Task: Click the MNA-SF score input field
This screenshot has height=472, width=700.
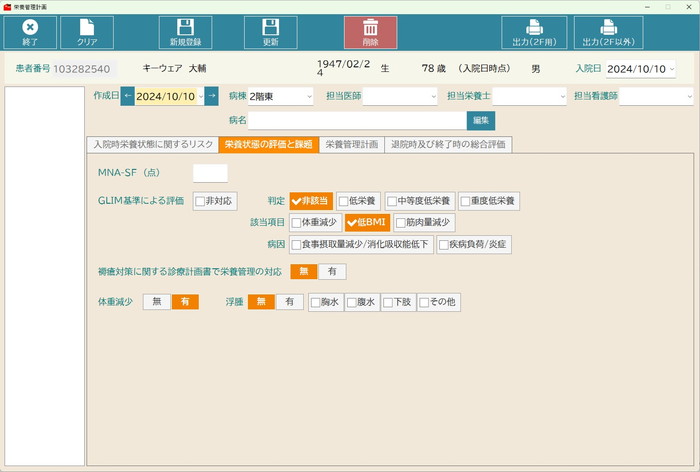Action: (210, 173)
